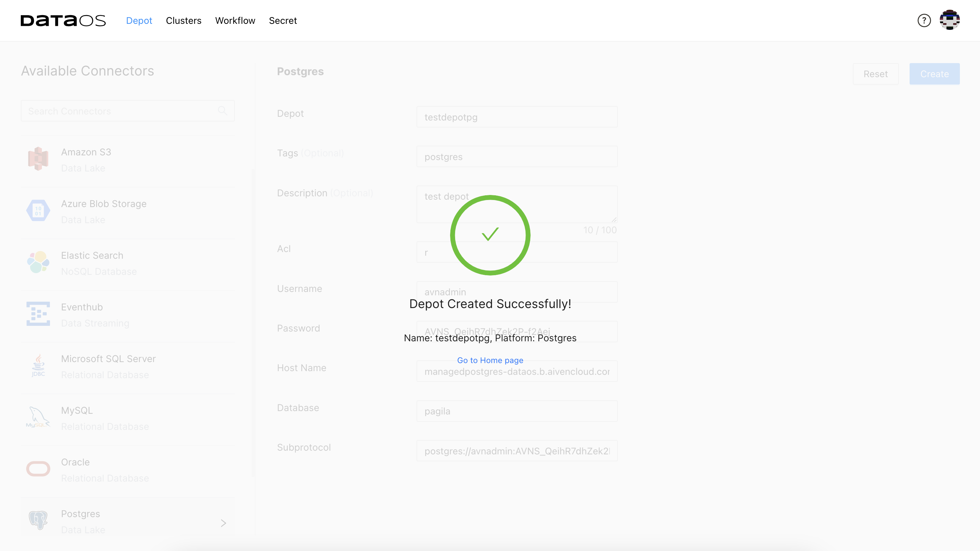Click the search magnifier icon
This screenshot has width=980, height=551.
pos(223,111)
